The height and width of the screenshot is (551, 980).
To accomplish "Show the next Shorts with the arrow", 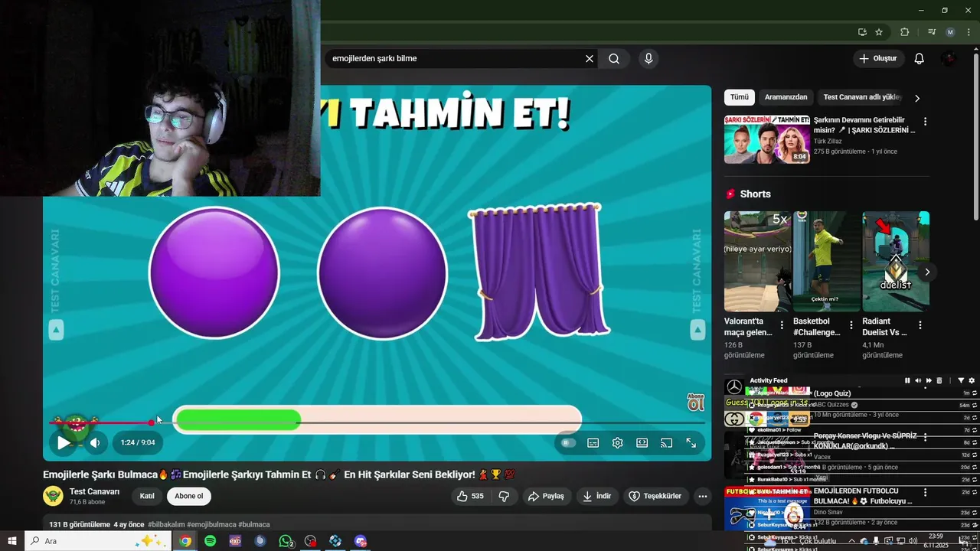I will 926,272.
